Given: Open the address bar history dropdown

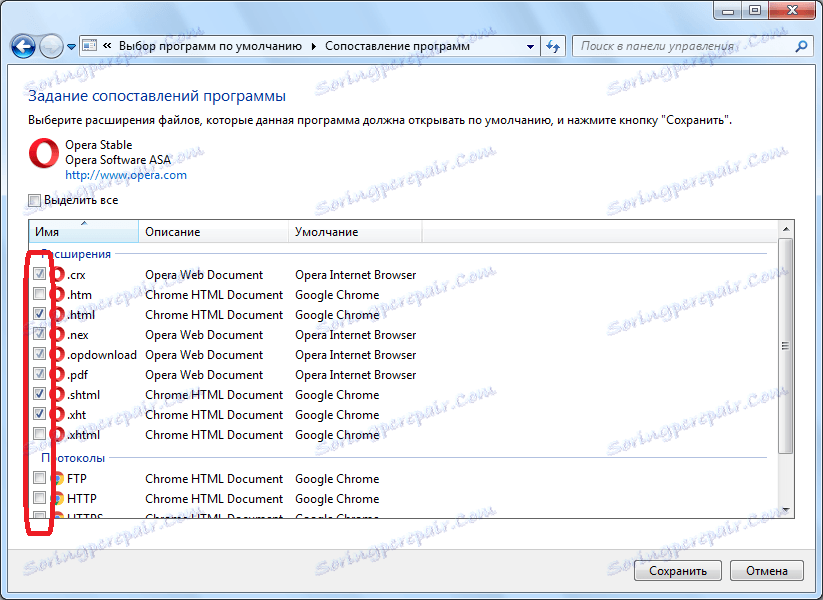Looking at the screenshot, I should [x=530, y=46].
